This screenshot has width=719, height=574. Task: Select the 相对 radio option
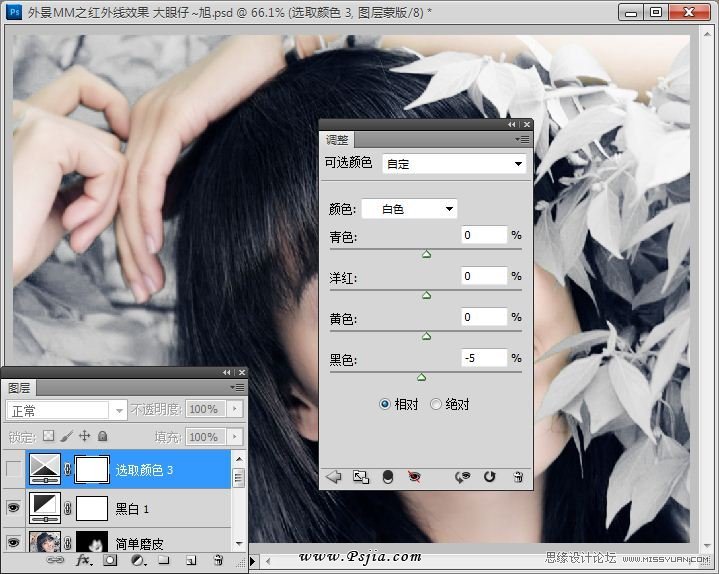[385, 404]
